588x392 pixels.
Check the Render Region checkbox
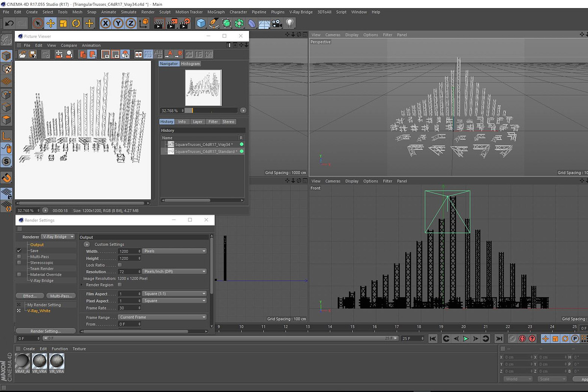point(120,285)
